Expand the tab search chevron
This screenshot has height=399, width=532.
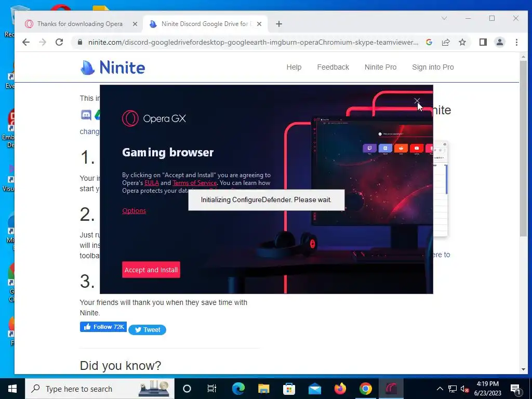point(444,18)
